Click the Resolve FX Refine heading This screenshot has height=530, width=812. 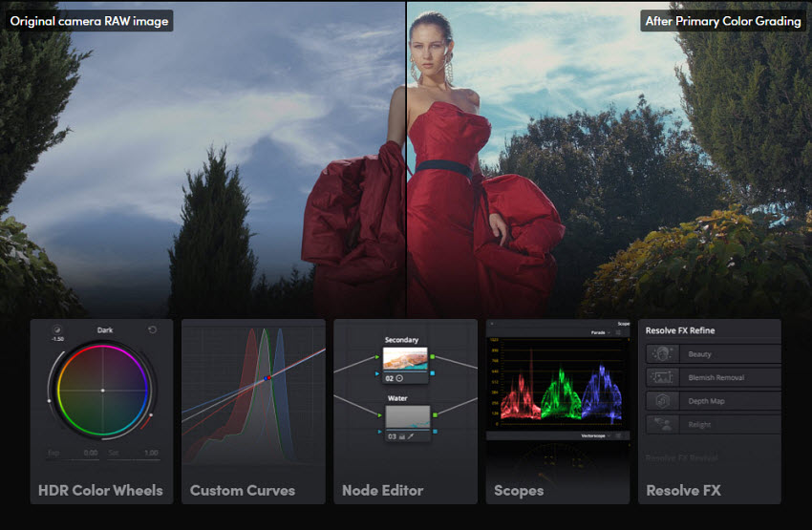coord(680,330)
